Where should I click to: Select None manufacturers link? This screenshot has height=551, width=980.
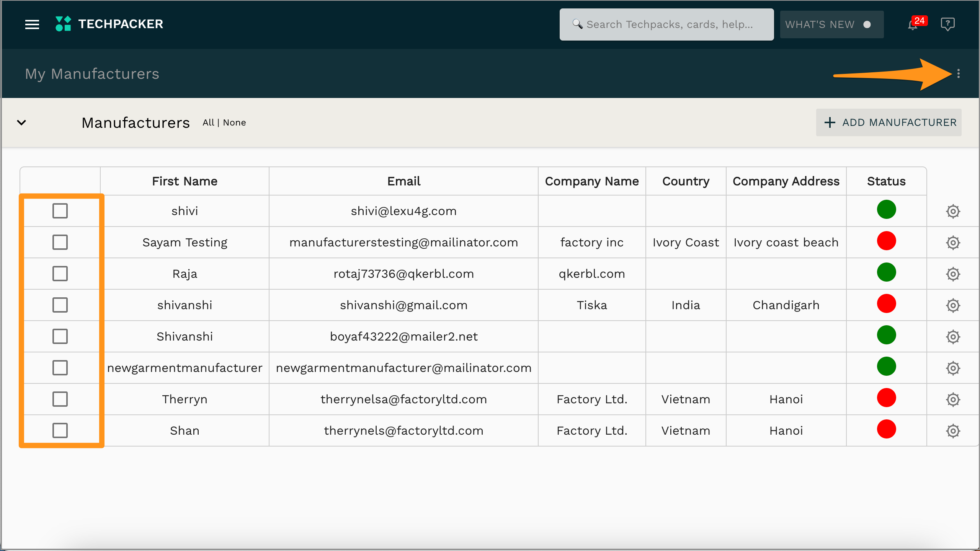[x=234, y=122]
